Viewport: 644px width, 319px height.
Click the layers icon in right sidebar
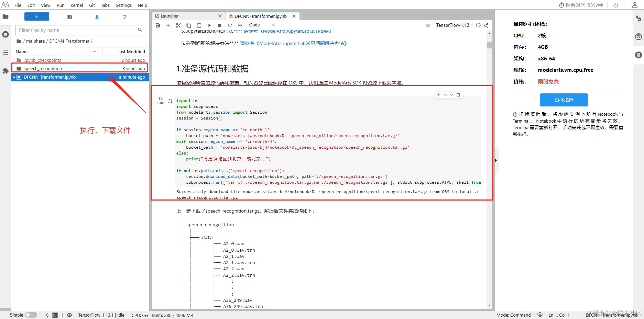click(638, 55)
